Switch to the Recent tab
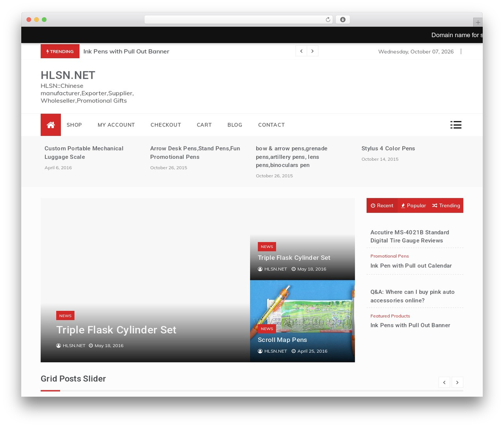 pos(382,206)
